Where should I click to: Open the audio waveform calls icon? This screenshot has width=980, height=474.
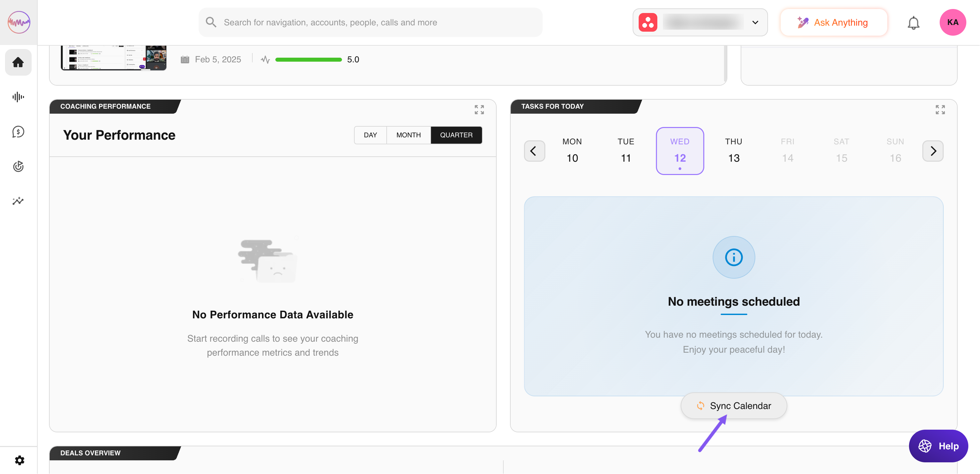[18, 97]
